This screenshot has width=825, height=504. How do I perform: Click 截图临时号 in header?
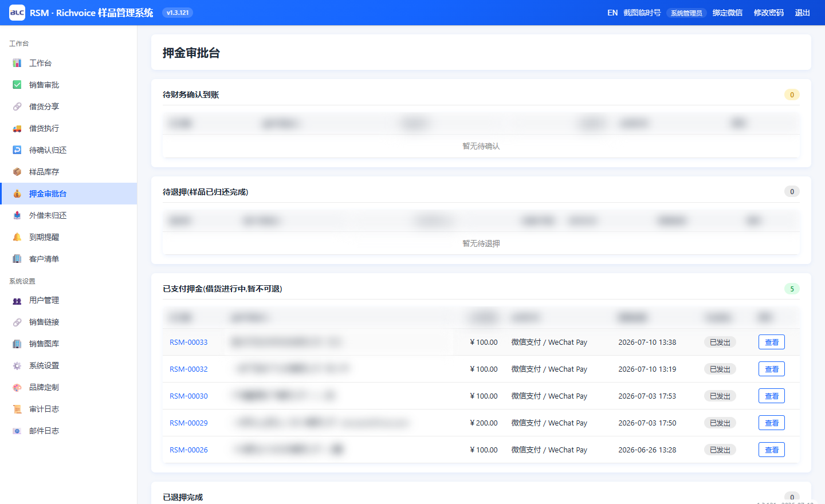coord(642,13)
